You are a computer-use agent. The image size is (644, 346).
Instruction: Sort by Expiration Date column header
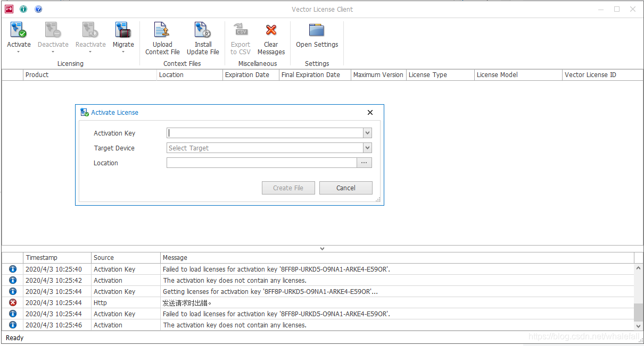[x=251, y=75]
